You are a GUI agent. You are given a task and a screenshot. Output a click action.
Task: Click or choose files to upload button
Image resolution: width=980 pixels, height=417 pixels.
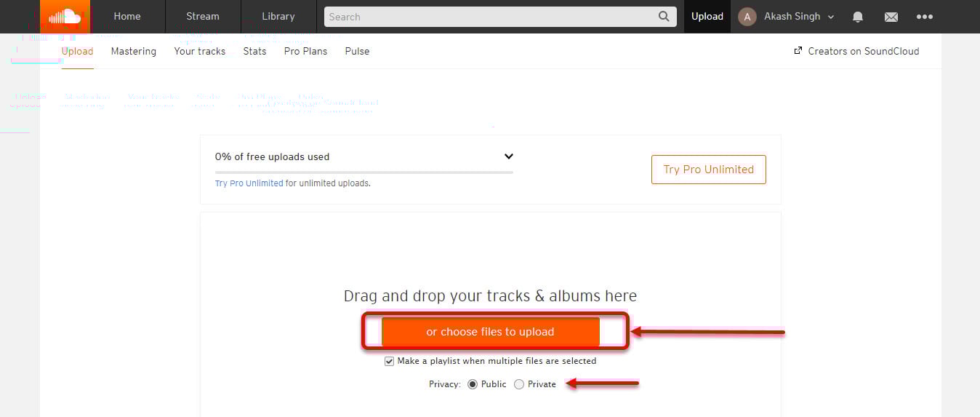(491, 332)
